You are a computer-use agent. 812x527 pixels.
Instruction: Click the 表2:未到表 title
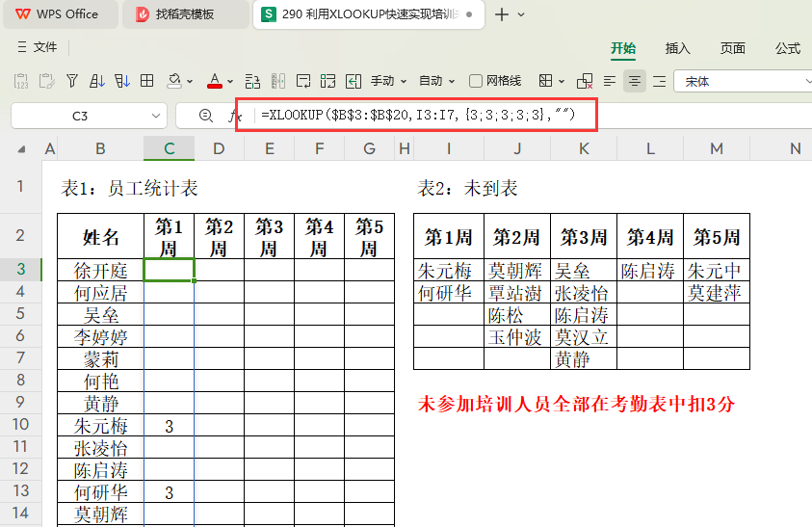[x=467, y=188]
